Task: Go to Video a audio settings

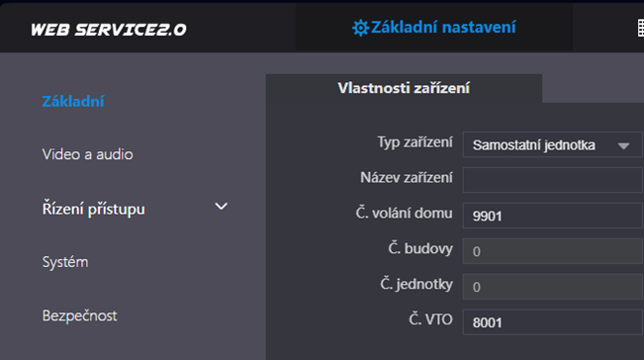Action: [x=87, y=154]
